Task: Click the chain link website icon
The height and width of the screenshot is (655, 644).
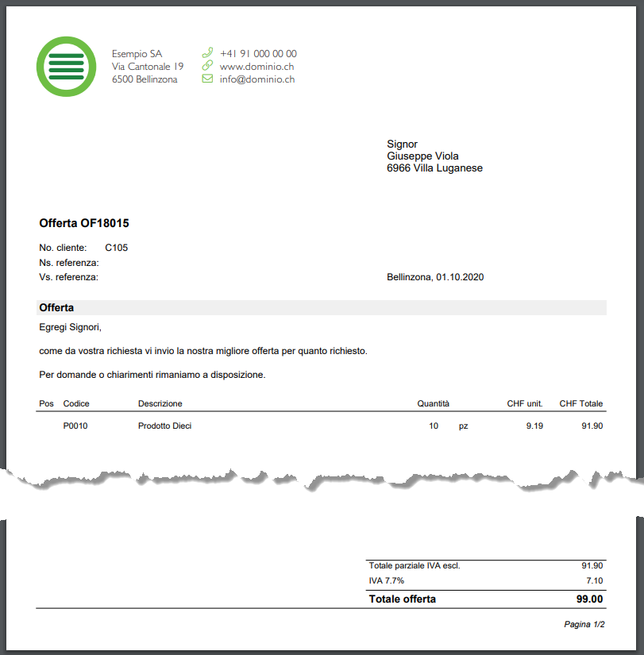Action: click(x=207, y=66)
